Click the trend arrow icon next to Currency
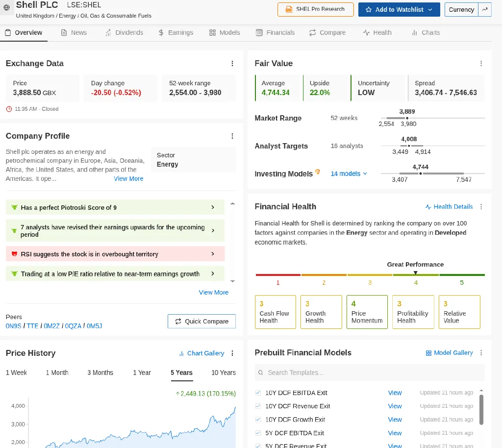The image size is (502, 448). (485, 10)
